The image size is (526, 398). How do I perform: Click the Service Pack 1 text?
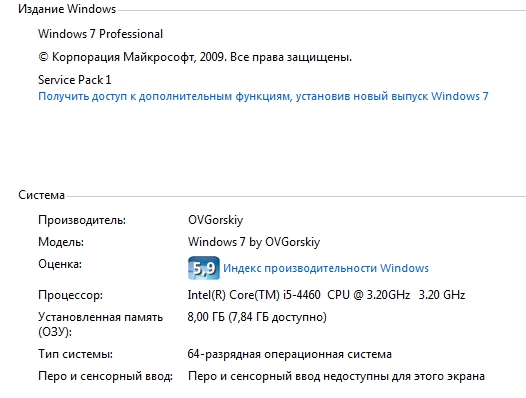(x=74, y=80)
